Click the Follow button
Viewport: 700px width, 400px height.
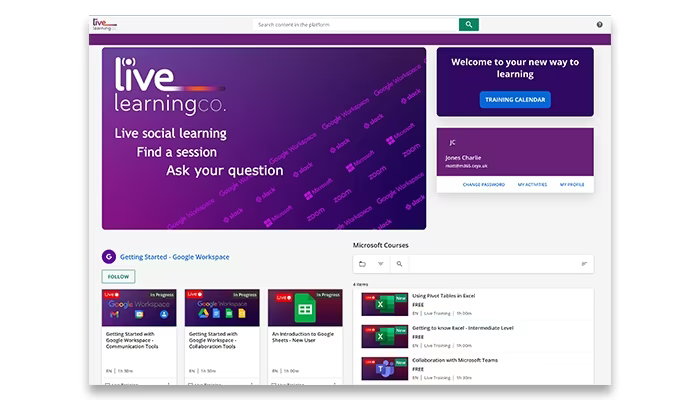coord(118,277)
